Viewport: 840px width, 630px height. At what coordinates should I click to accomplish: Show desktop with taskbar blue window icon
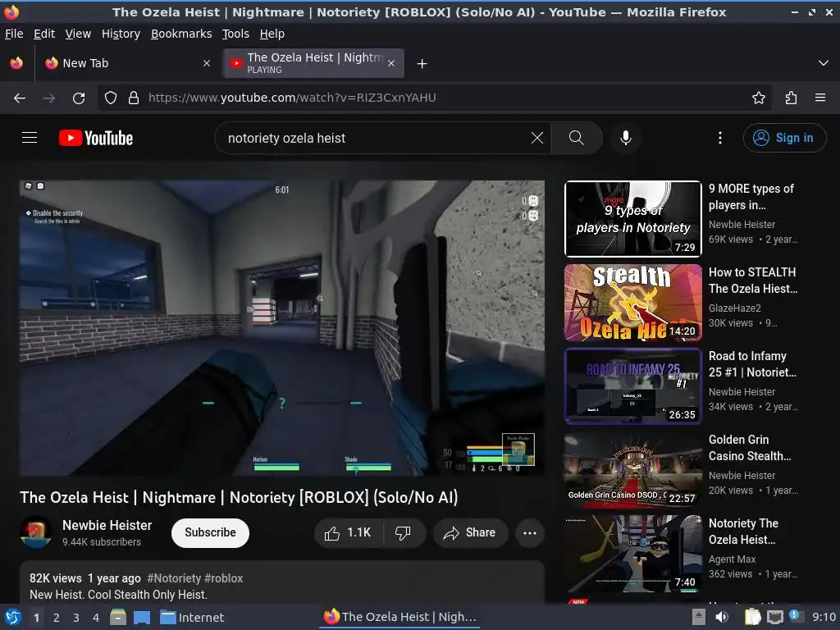142,617
